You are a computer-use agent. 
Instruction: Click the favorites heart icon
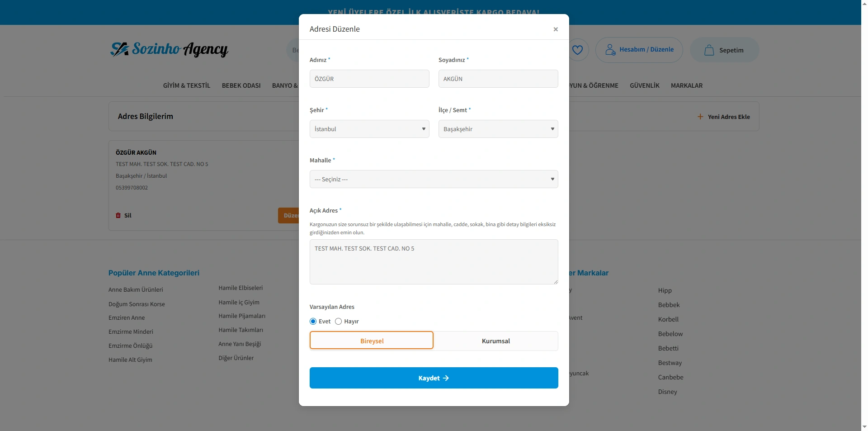(x=577, y=50)
